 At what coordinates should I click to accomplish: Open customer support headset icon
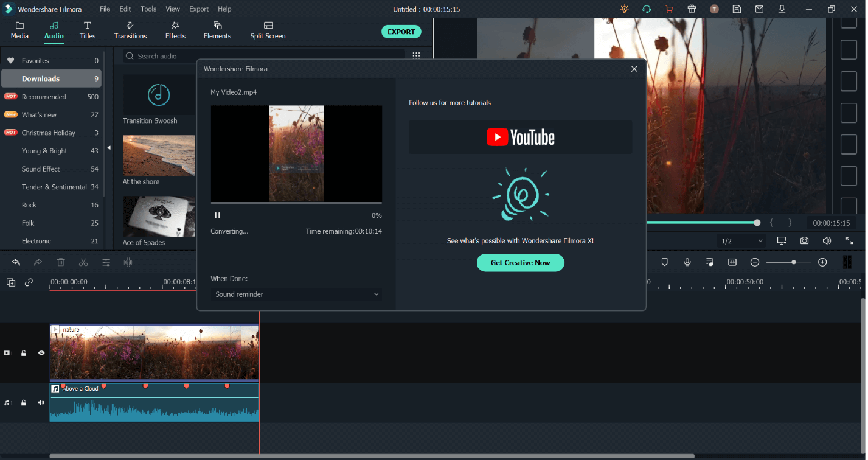click(647, 9)
